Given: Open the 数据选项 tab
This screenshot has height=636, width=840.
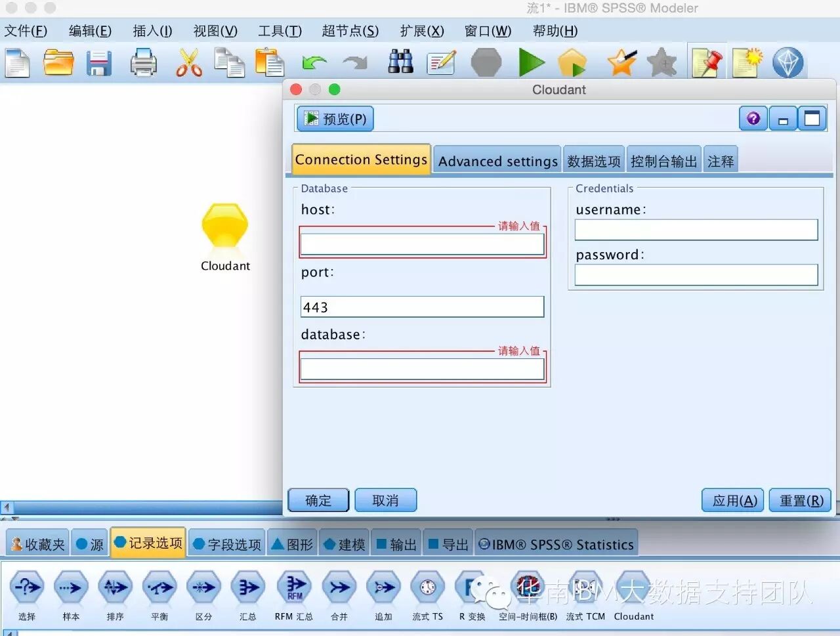Looking at the screenshot, I should tap(594, 161).
